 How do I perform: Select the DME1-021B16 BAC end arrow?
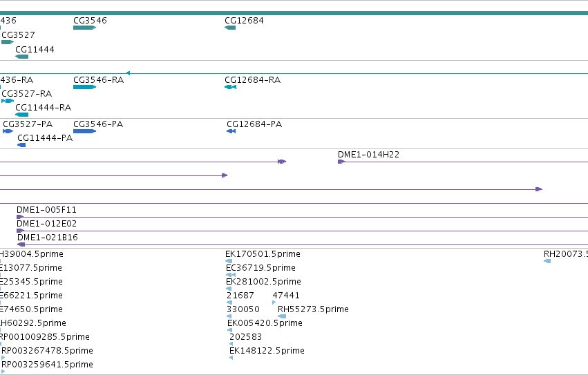pos(21,244)
